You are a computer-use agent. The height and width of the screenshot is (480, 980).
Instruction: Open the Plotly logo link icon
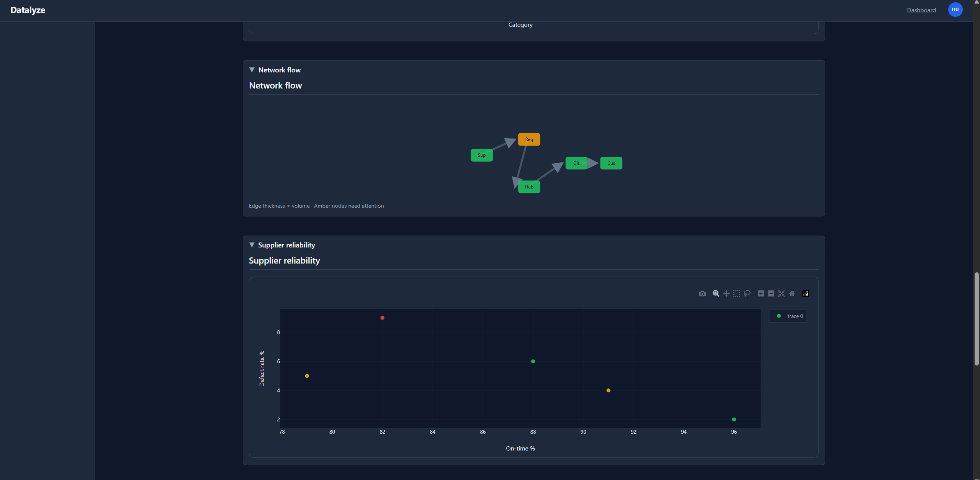pyautogui.click(x=805, y=293)
